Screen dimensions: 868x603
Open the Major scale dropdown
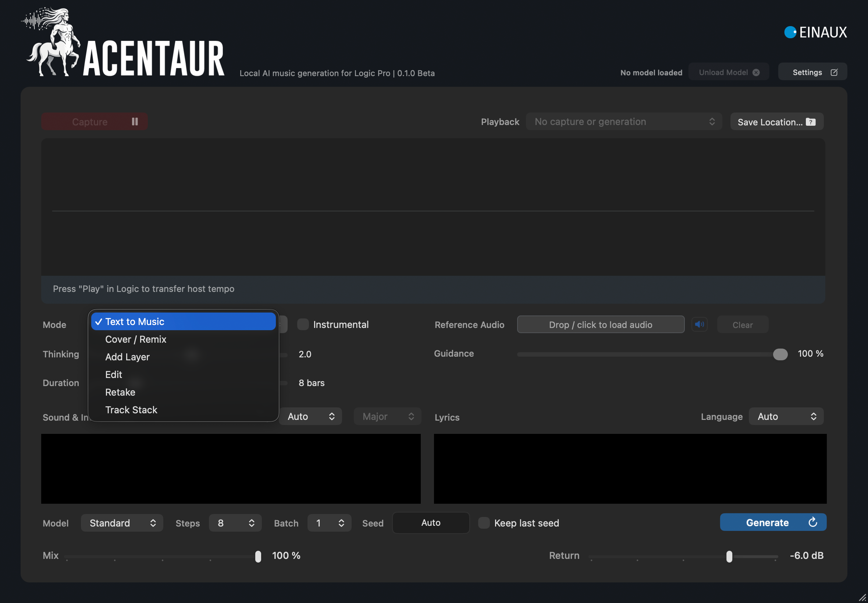tap(387, 416)
